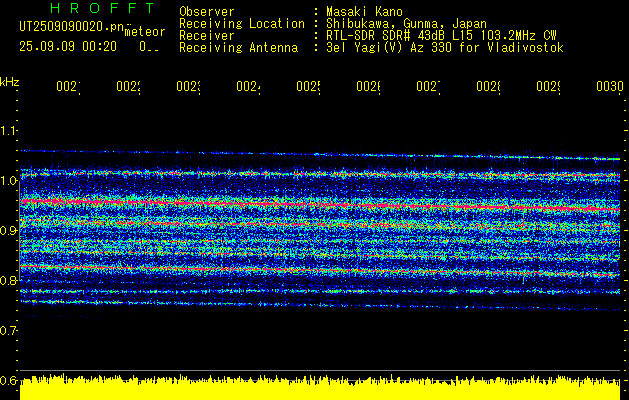This screenshot has width=629, height=400.
Task: Select receiver details RTL-SDR SDR# 43dB L15 103.2MHz CW
Action: coord(441,36)
